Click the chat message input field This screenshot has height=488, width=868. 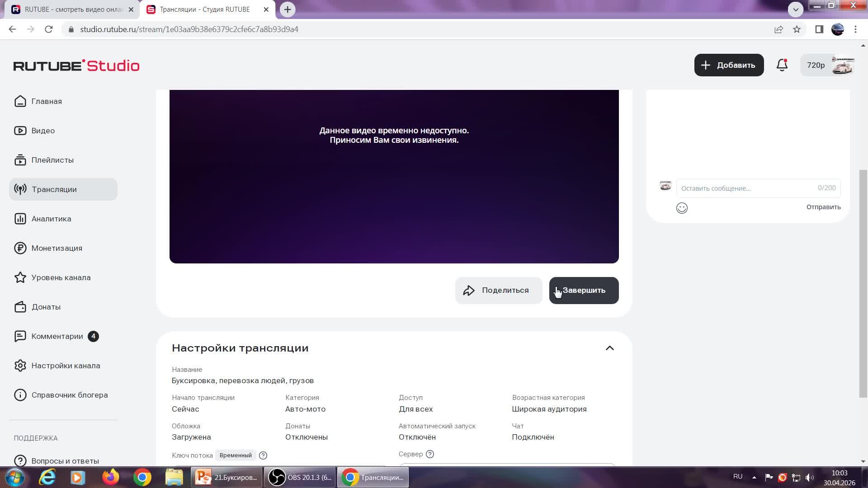point(746,188)
